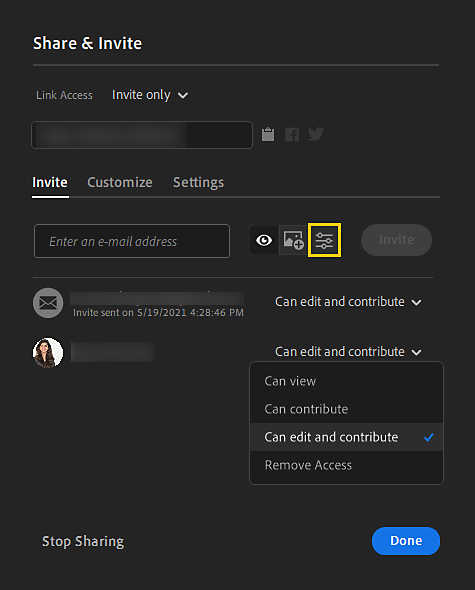Click the blue Done button
The image size is (475, 590).
tap(406, 541)
